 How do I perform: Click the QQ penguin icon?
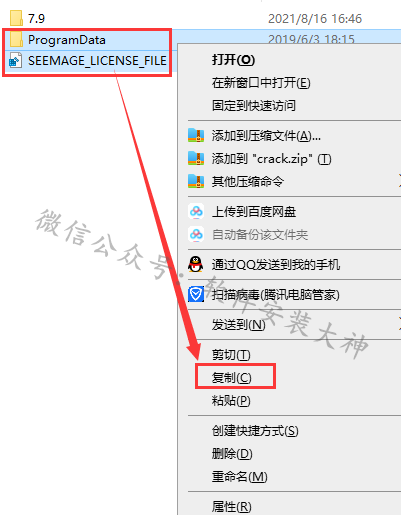click(x=196, y=265)
